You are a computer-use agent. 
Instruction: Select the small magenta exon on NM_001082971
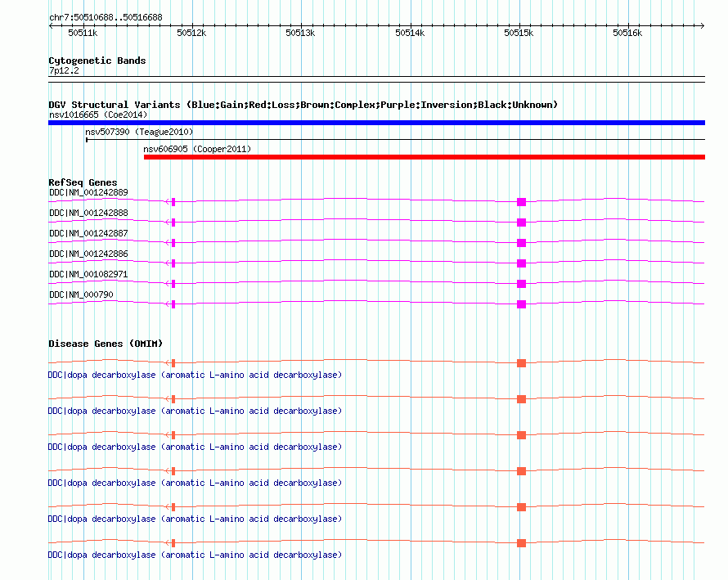tap(173, 284)
